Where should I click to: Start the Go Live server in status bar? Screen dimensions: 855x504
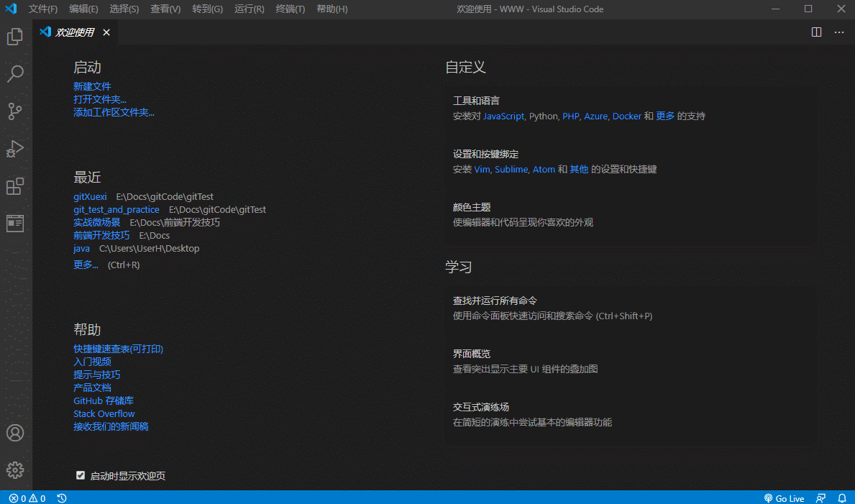coord(784,498)
